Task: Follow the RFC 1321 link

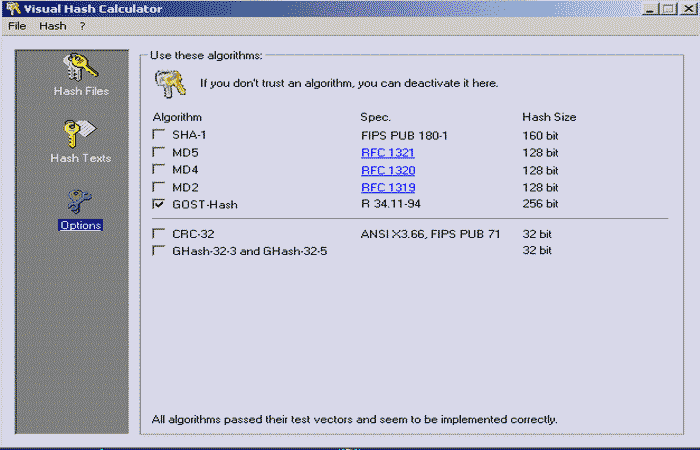Action: pos(387,153)
